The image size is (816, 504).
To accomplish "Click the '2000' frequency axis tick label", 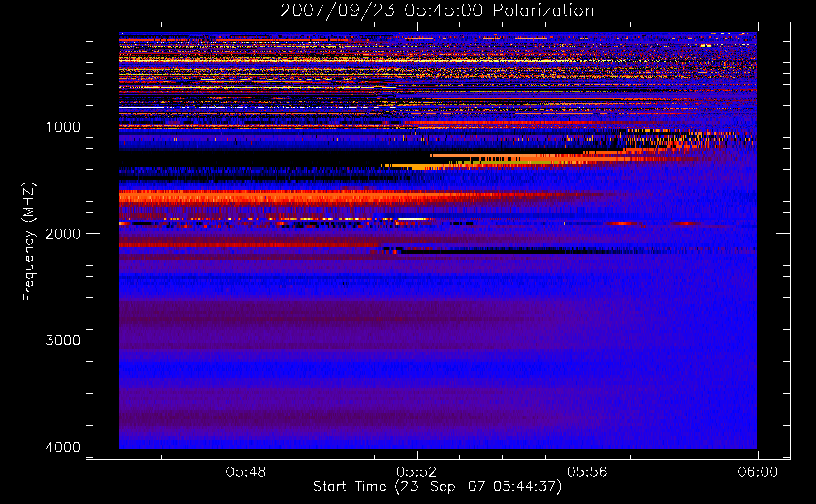I will (x=63, y=234).
